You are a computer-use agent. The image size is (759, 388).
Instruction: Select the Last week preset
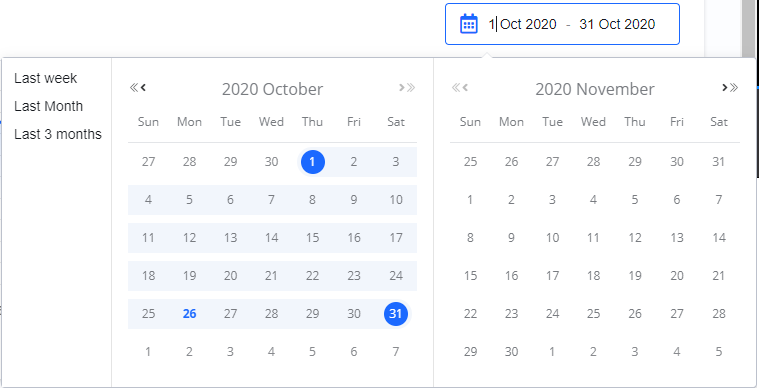(46, 78)
